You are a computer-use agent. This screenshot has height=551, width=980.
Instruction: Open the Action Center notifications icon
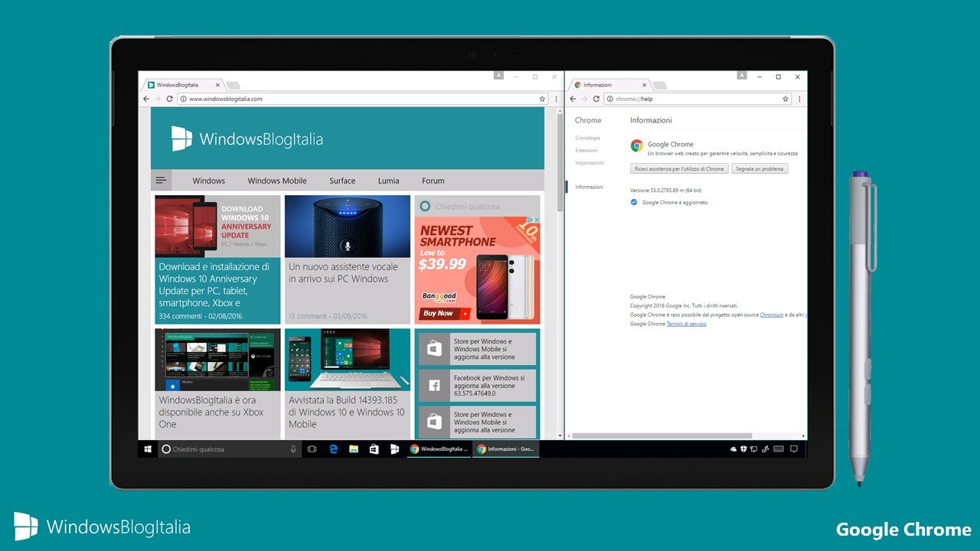[794, 449]
